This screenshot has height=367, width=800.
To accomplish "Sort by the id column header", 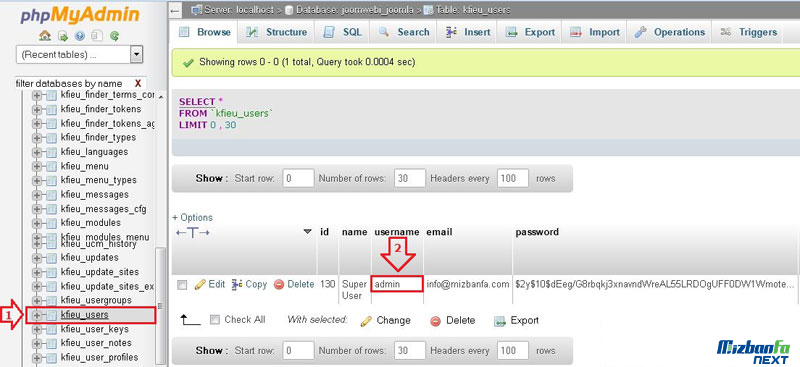I will (x=324, y=232).
